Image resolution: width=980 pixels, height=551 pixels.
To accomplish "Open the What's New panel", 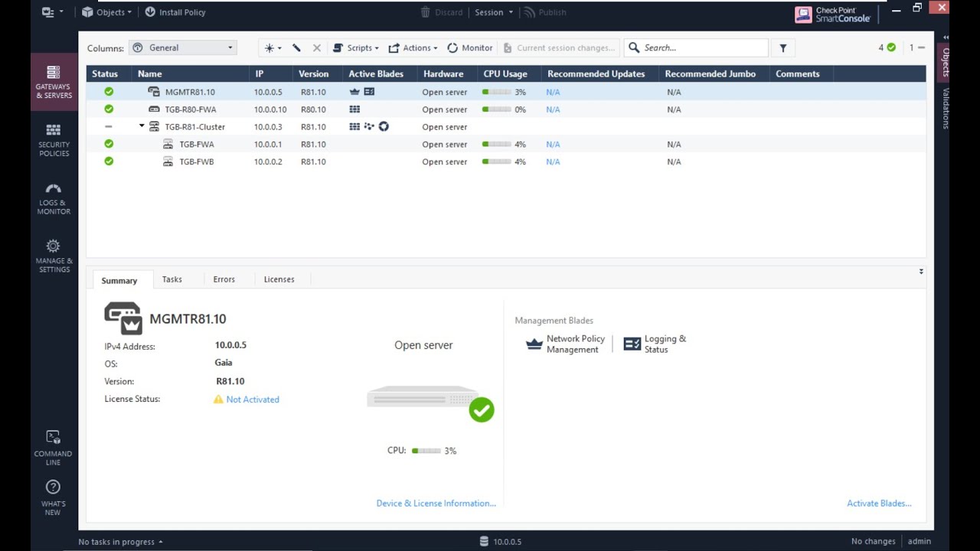I will point(53,498).
